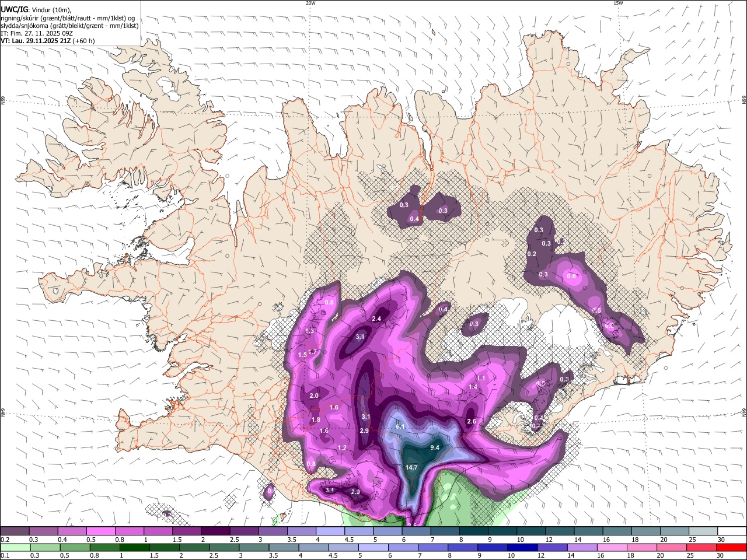This screenshot has width=747, height=560.
Task: Click the 1.4 value on the map
Action: click(x=473, y=387)
